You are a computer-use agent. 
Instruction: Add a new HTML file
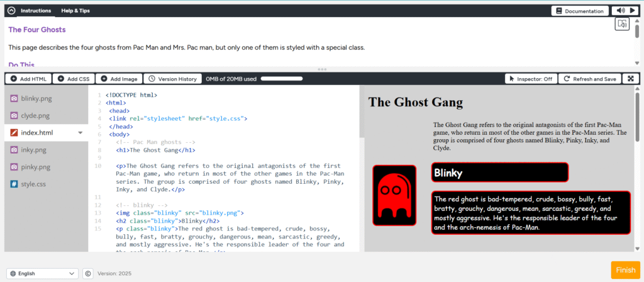[29, 79]
